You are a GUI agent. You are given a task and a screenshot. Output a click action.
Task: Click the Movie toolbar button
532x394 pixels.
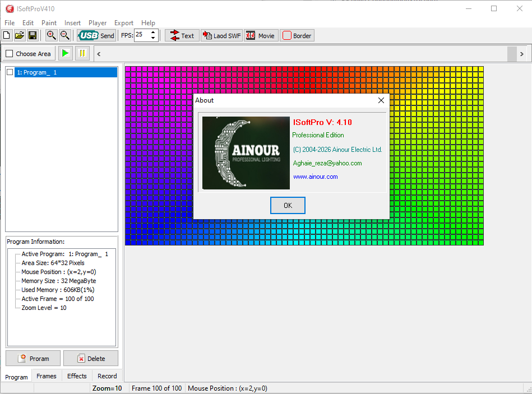point(261,36)
